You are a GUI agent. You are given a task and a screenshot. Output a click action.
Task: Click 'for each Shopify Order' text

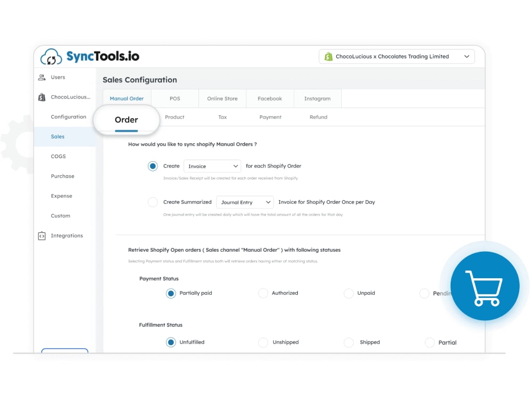point(273,166)
